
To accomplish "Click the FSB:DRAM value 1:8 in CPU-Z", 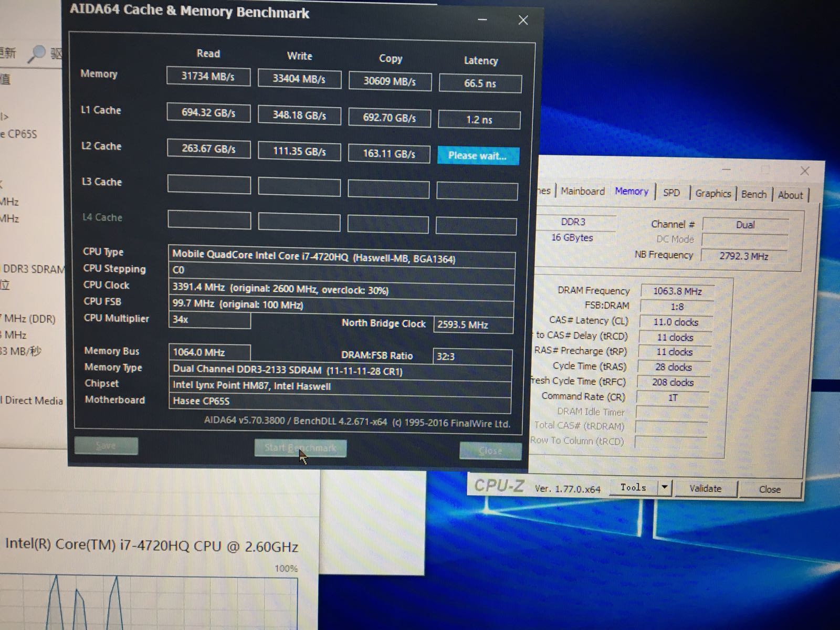I will point(677,307).
